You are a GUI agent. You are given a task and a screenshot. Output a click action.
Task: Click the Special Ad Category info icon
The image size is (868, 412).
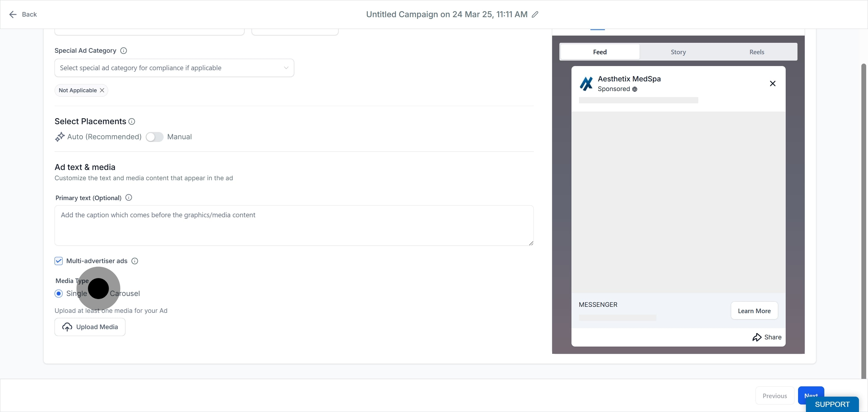[124, 51]
